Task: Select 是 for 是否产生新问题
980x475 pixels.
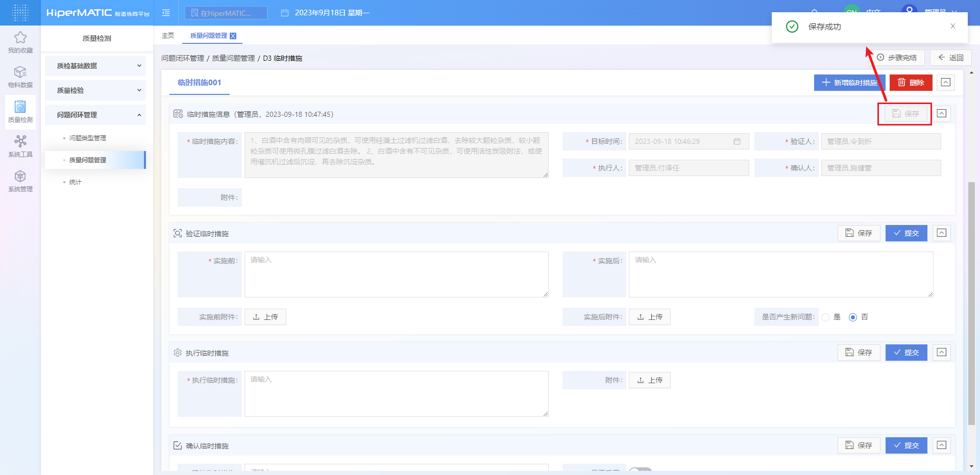Action: tap(825, 317)
